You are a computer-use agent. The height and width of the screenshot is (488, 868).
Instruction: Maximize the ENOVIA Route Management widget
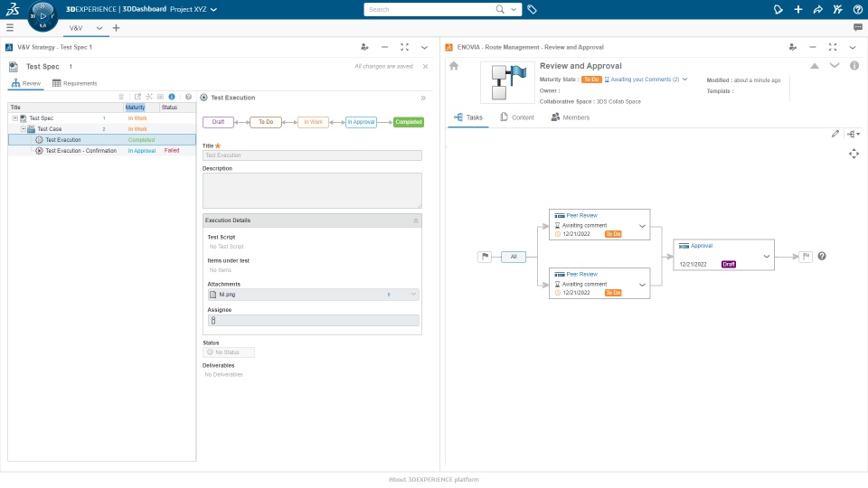pyautogui.click(x=833, y=47)
